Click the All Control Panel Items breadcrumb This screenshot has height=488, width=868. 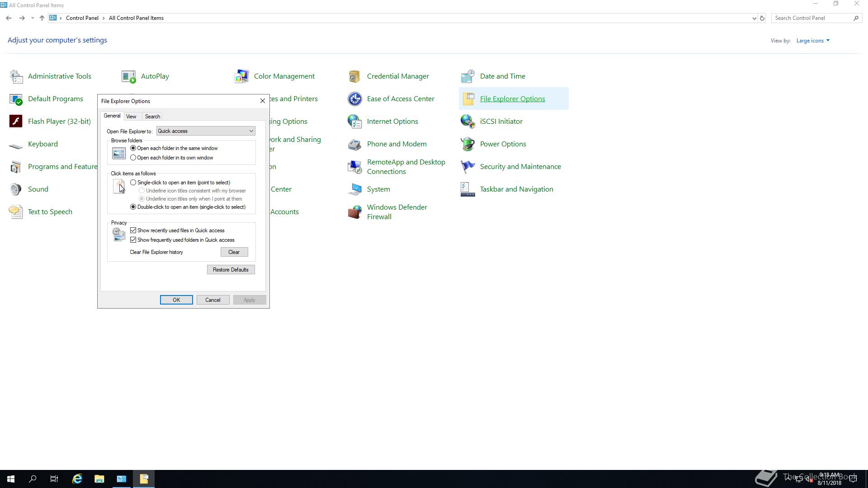pyautogui.click(x=136, y=18)
